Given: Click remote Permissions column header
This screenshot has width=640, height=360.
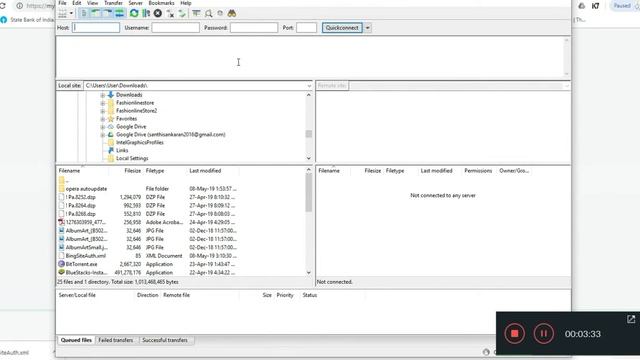Looking at the screenshot, I should coord(478,171).
